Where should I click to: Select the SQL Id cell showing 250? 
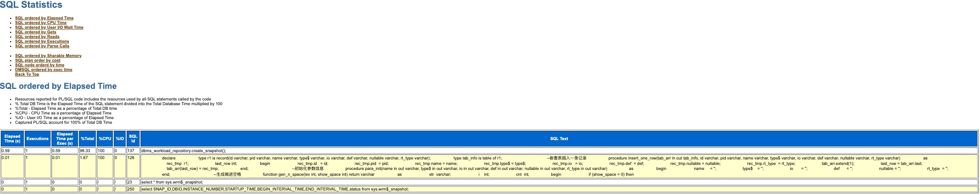coord(133,189)
